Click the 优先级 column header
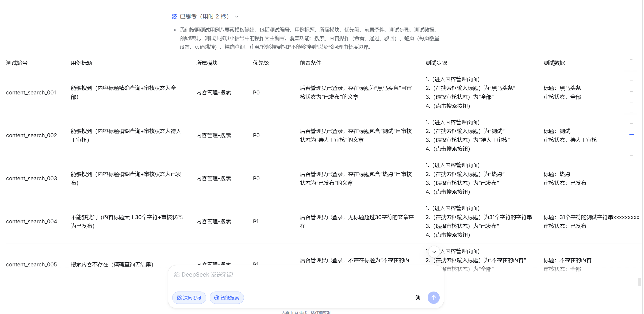644x314 pixels. 261,63
